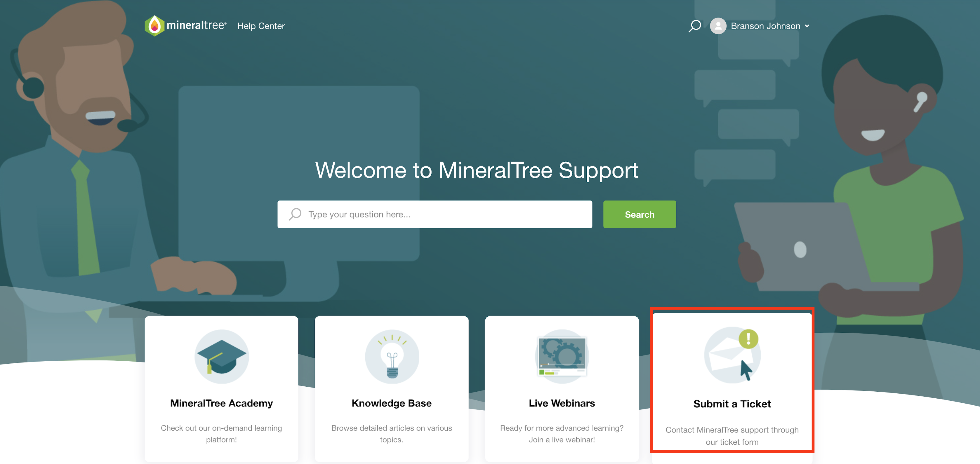Image resolution: width=980 pixels, height=464 pixels.
Task: Click the MineralTree flame logo
Action: (x=154, y=26)
